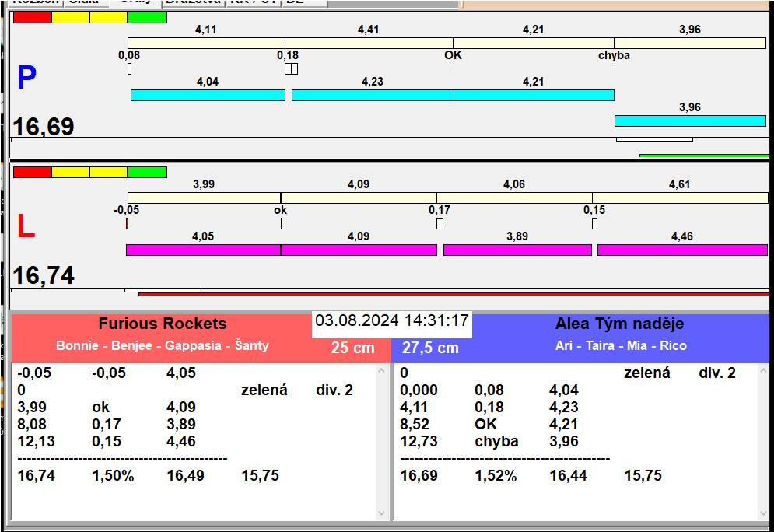Select the magenta 4,46 run bar

click(x=681, y=250)
